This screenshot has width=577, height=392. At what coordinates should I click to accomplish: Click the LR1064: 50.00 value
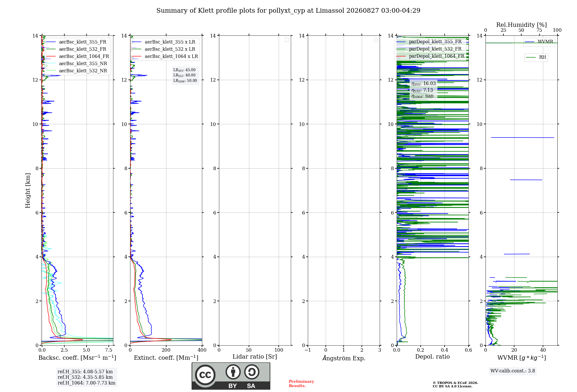click(185, 81)
